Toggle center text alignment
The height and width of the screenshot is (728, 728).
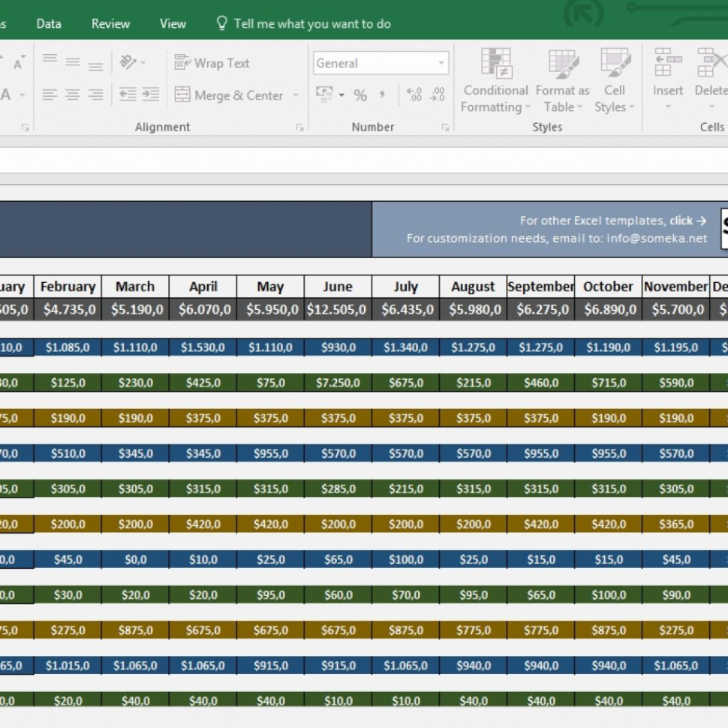[x=73, y=95]
